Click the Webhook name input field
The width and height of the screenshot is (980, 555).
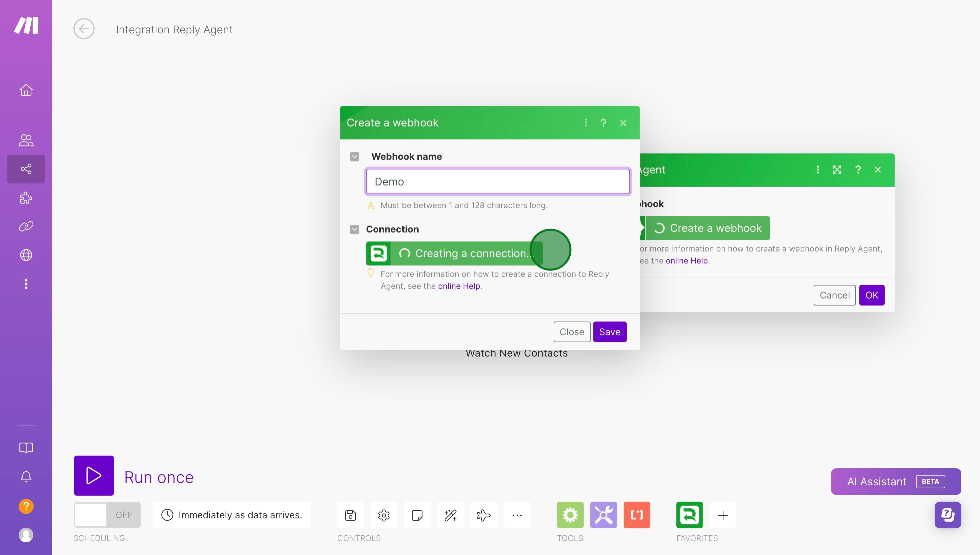[x=498, y=181]
